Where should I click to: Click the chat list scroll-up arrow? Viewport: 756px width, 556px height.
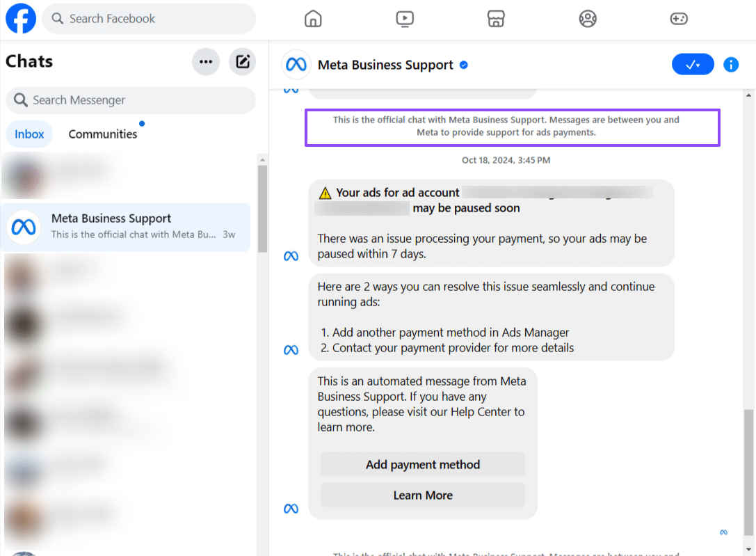click(x=262, y=159)
